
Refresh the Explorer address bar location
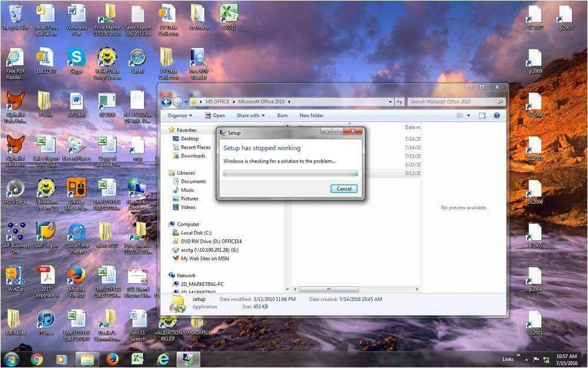[399, 102]
